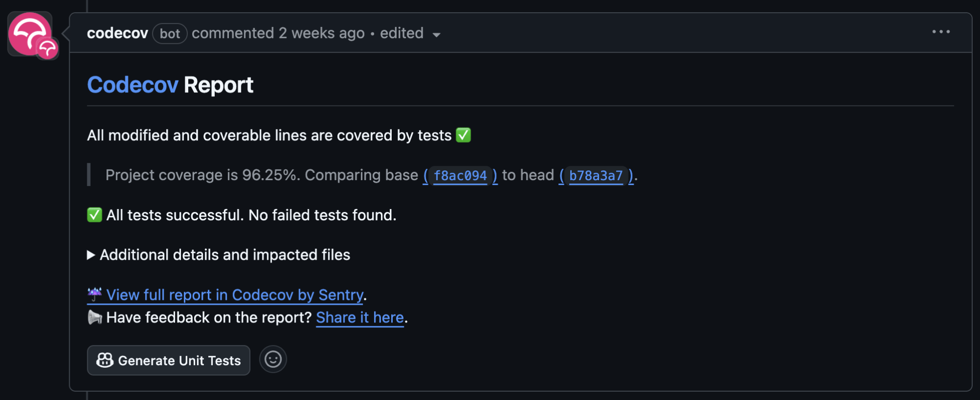Open the commented 2 weeks ago timestamp link

pyautogui.click(x=278, y=33)
